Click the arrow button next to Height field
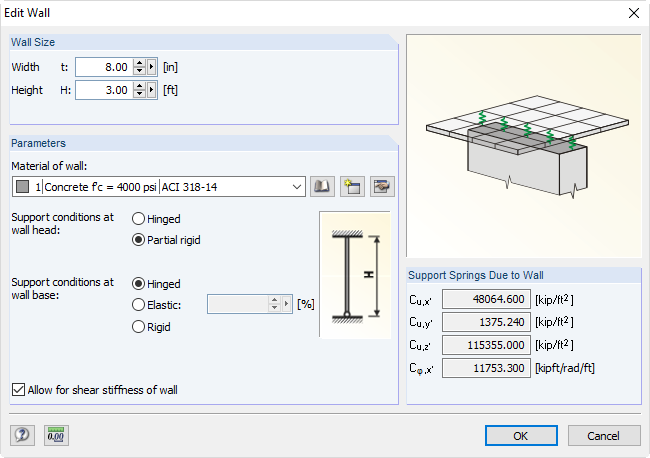 point(152,89)
